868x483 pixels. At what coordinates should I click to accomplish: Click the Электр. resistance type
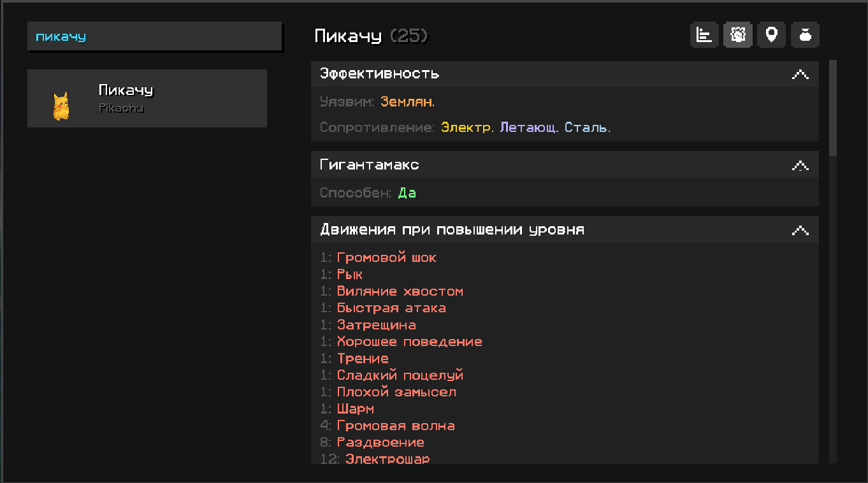(x=467, y=127)
